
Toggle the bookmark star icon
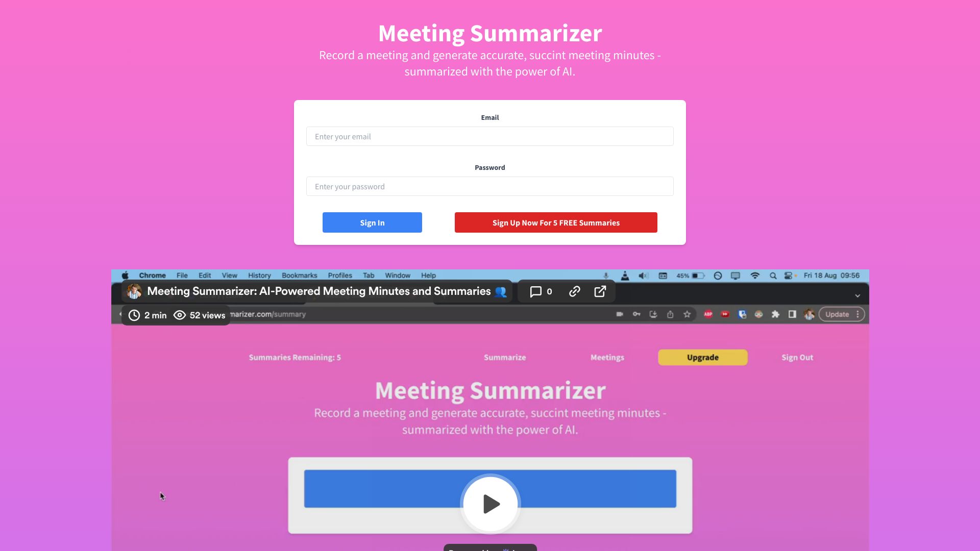click(687, 314)
